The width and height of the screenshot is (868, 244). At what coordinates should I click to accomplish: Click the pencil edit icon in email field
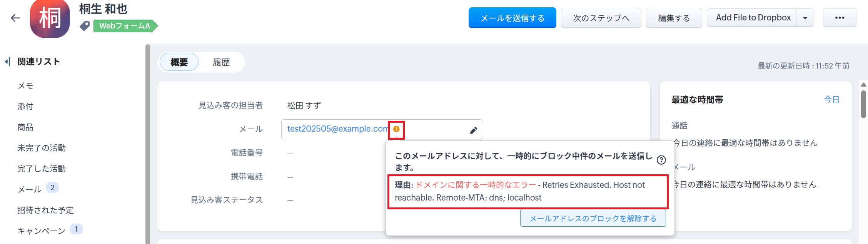(474, 130)
